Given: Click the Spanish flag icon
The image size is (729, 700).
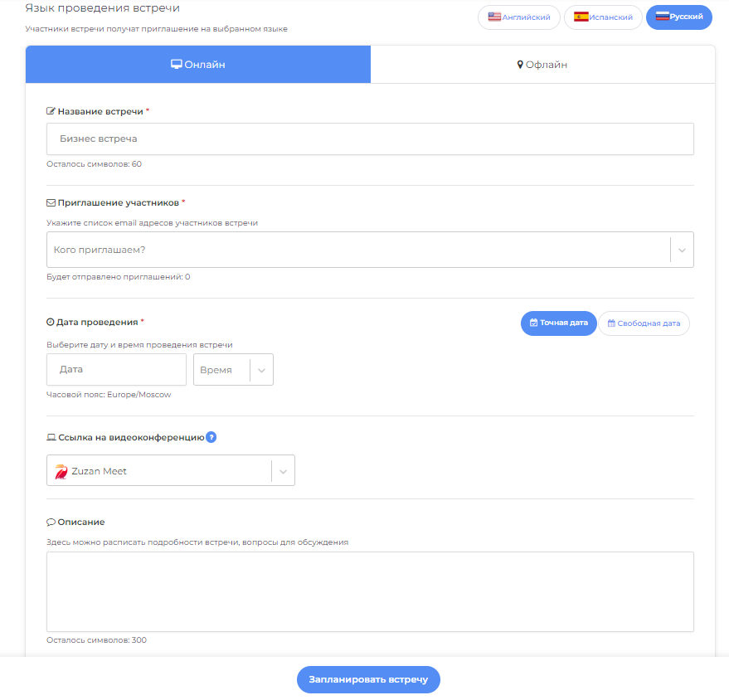Looking at the screenshot, I should [x=581, y=17].
